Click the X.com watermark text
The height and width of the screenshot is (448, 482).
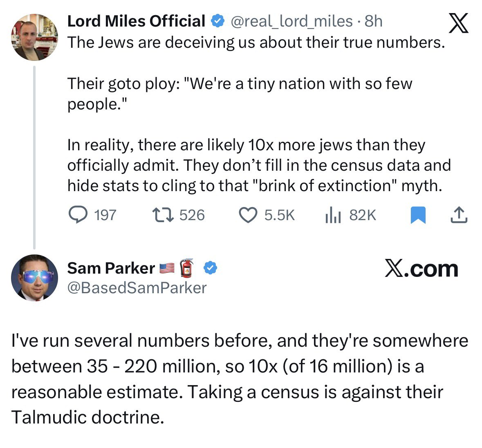click(421, 269)
